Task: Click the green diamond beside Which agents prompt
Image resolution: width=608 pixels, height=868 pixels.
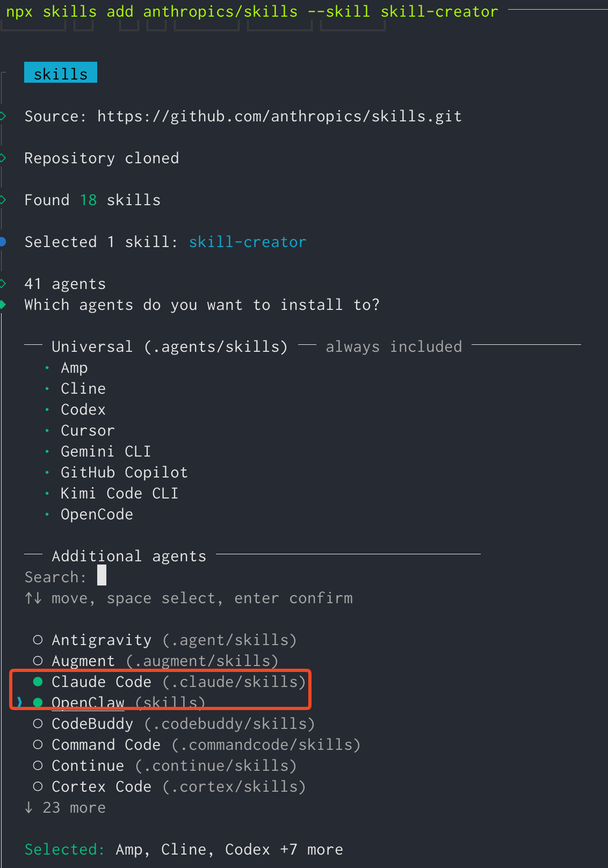Action: pyautogui.click(x=3, y=305)
